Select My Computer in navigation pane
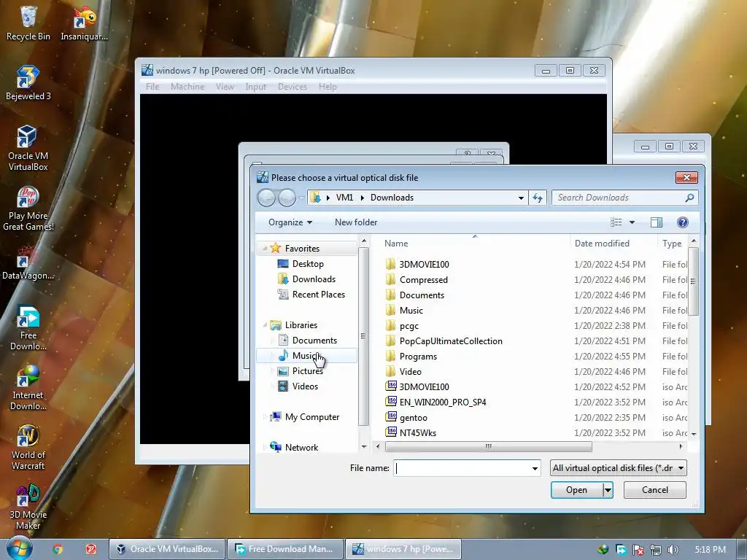The height and width of the screenshot is (560, 747). 312,417
